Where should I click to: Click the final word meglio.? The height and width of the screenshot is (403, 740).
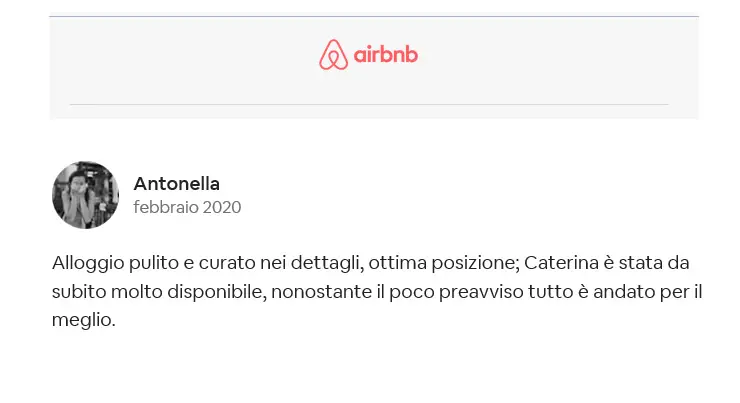[x=84, y=320]
